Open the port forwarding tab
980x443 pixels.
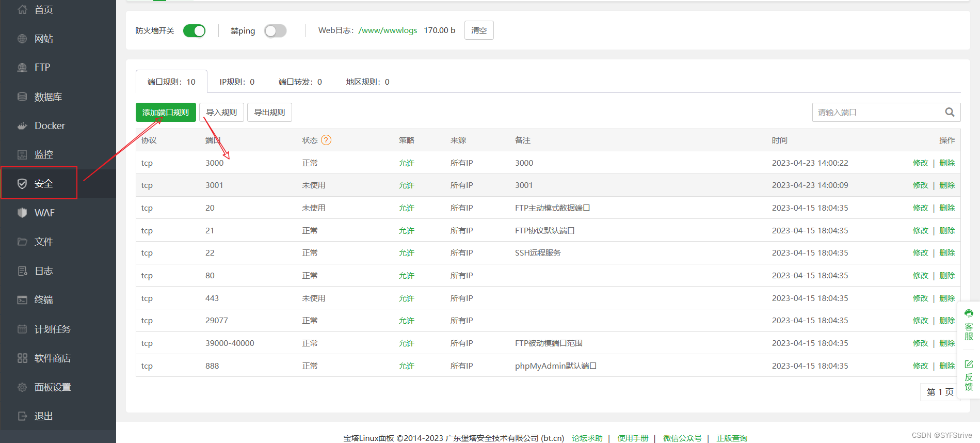click(300, 82)
